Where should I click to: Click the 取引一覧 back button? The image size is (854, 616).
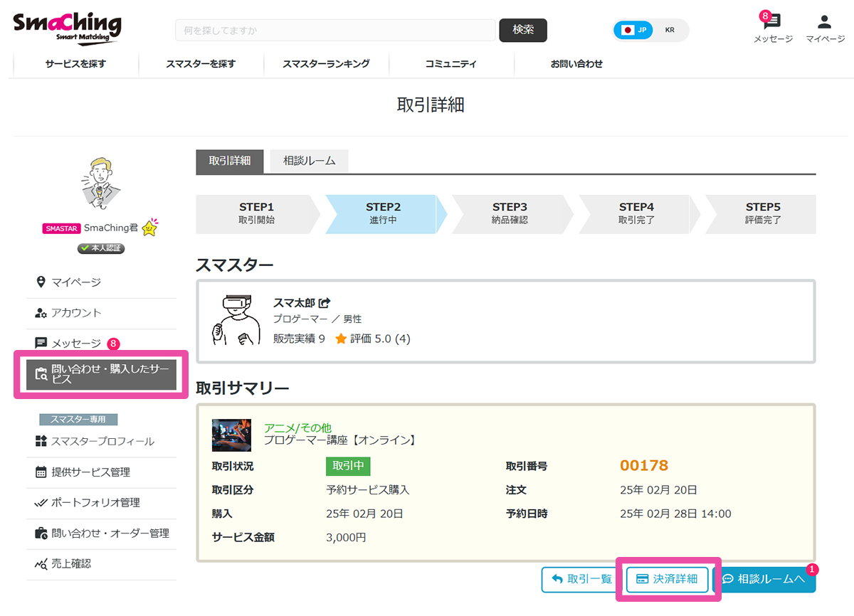click(581, 579)
